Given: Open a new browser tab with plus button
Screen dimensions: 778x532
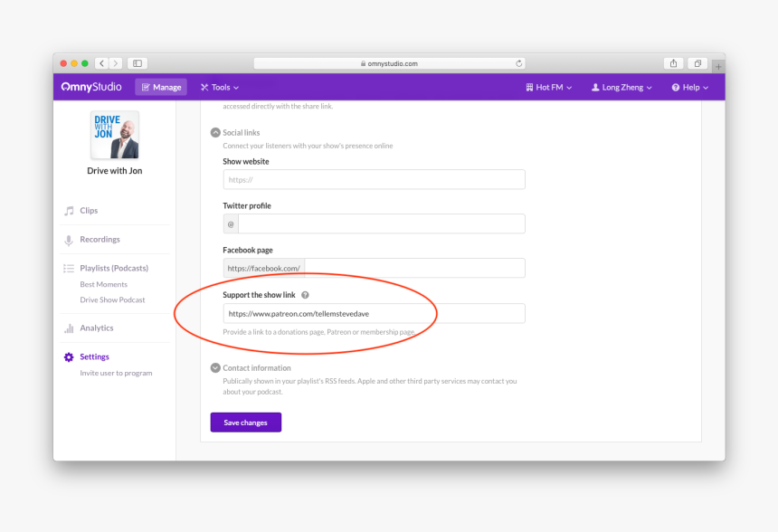Looking at the screenshot, I should pyautogui.click(x=717, y=66).
